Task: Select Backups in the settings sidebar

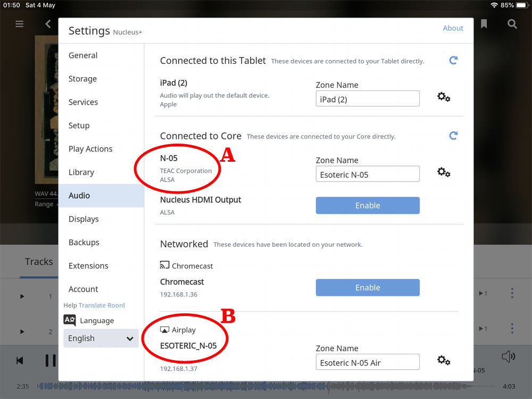Action: (x=84, y=242)
